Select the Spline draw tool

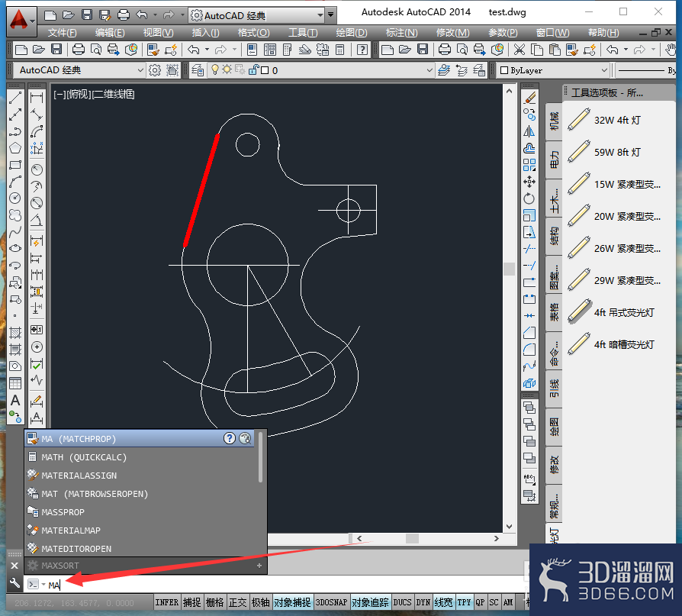point(15,231)
